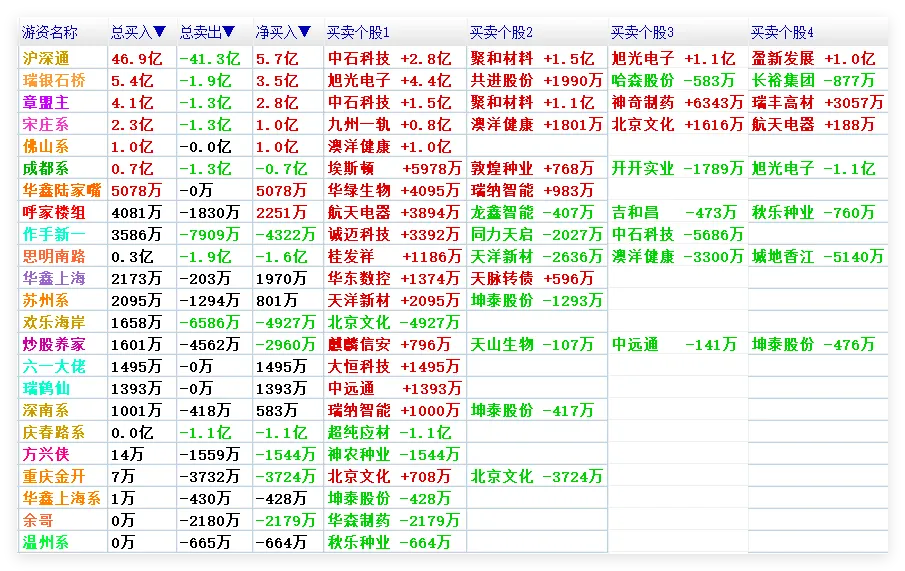The image size is (905, 571).
Task: Select the 买卖个股1 column header
Action: click(358, 32)
